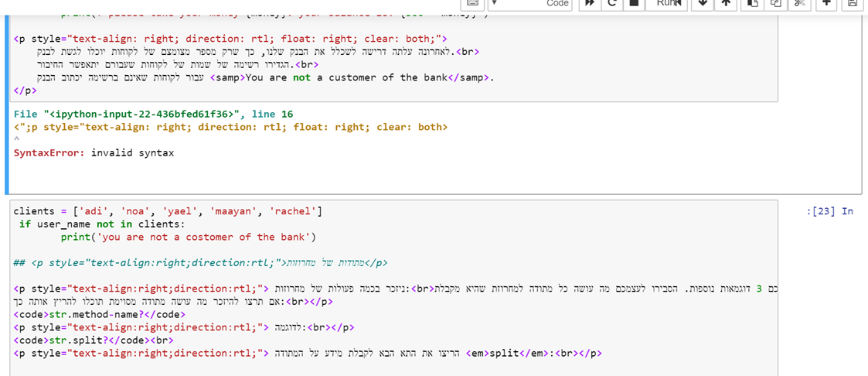Place cursor in the clients list line

[167, 211]
